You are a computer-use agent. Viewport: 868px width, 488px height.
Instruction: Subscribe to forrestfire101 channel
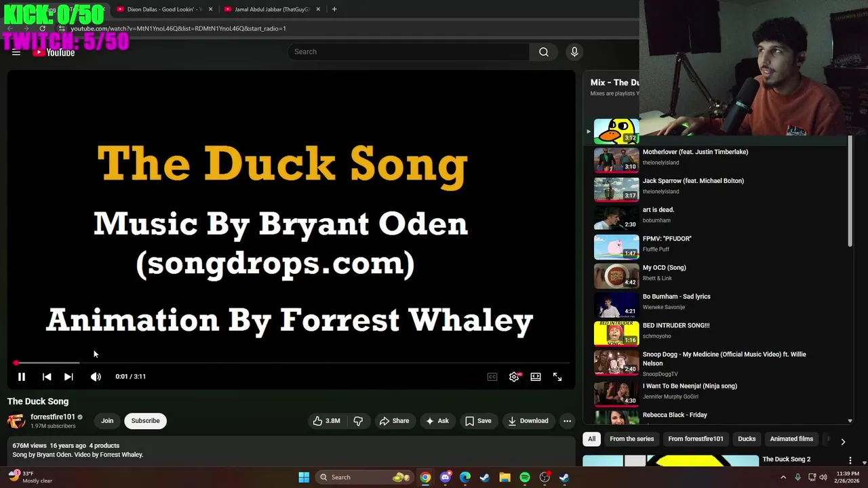[x=145, y=421]
